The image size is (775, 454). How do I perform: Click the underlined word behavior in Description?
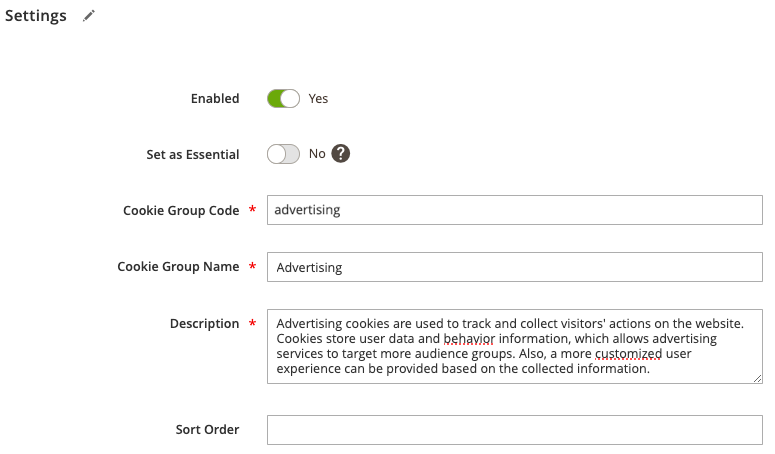tap(469, 339)
